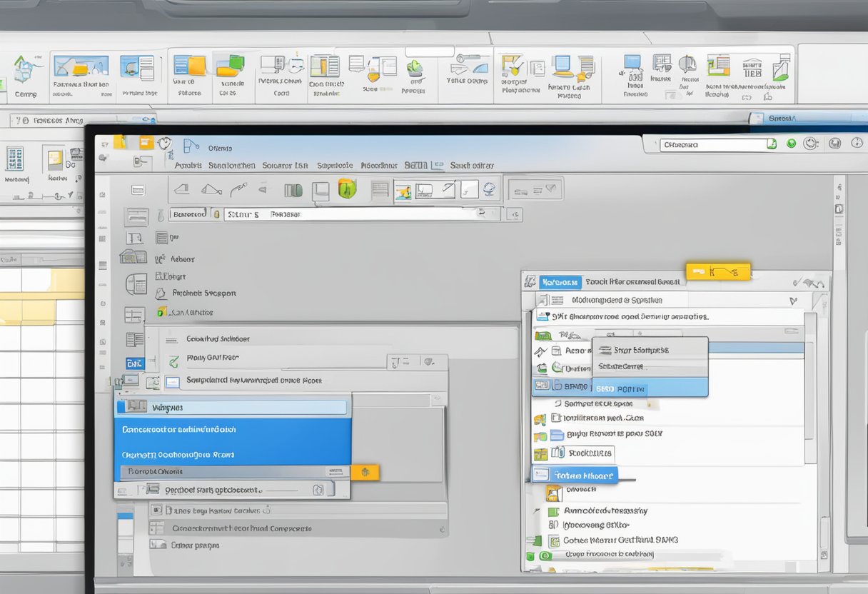Select the eraser-shaped tool at toolbar's left
This screenshot has height=594, width=868.
[182, 189]
